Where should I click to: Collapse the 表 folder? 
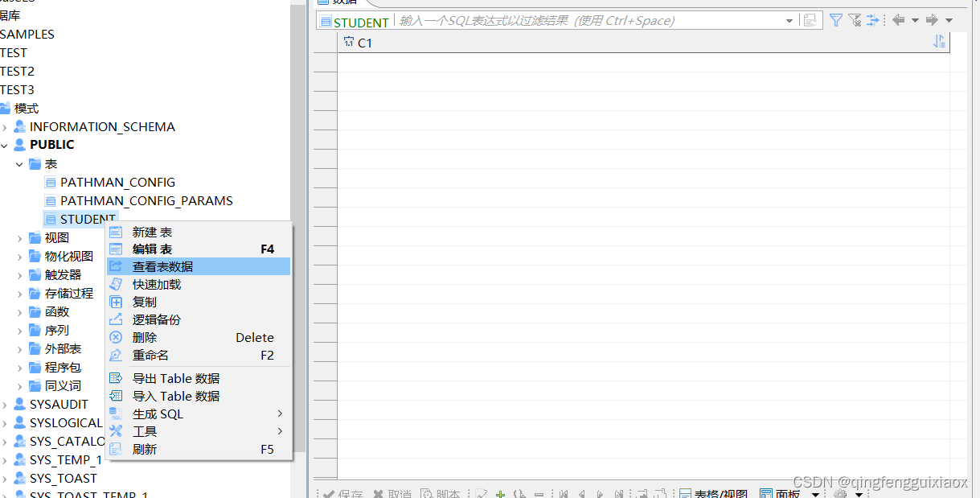pos(20,164)
